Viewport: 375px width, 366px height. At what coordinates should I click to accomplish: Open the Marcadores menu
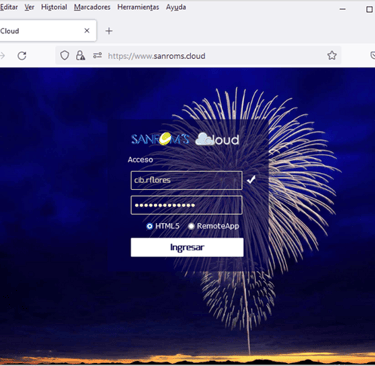(92, 7)
